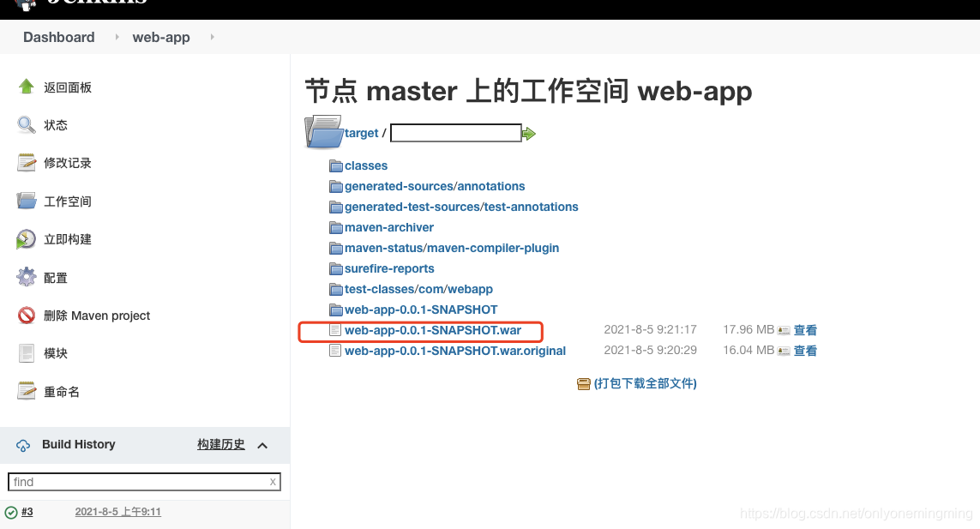Select 返回面板 in the sidebar
Image resolution: width=980 pixels, height=529 pixels.
(x=68, y=87)
